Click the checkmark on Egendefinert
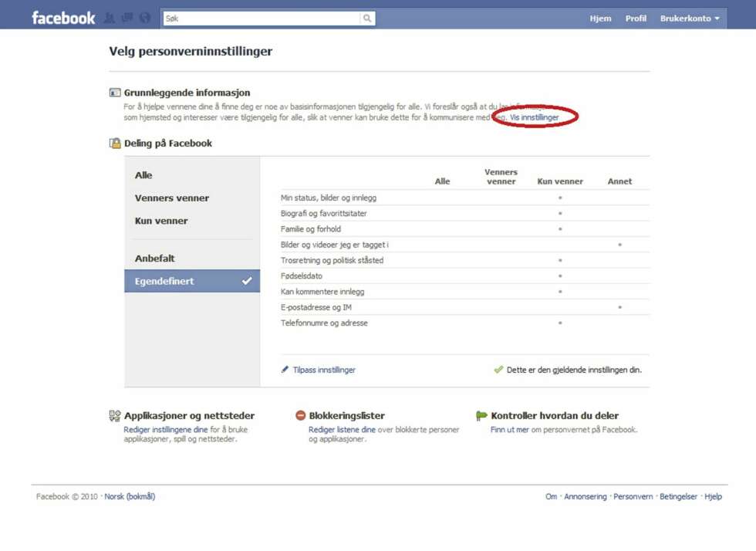Viewport: 756px width, 551px height. tap(247, 281)
